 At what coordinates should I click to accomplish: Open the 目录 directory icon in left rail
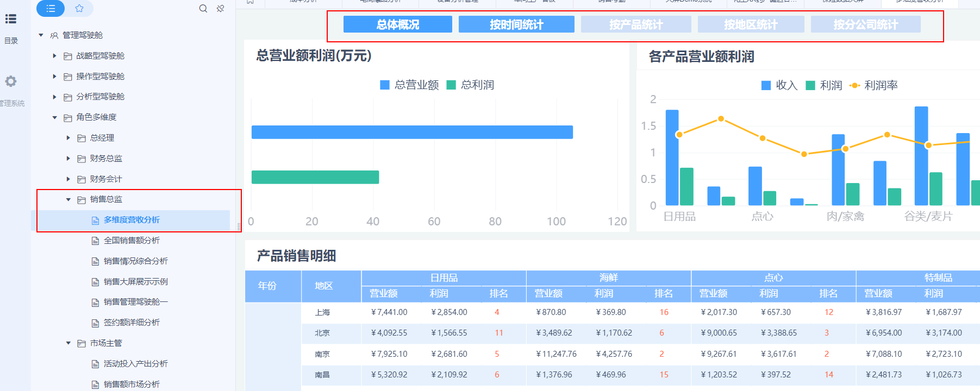pos(11,20)
